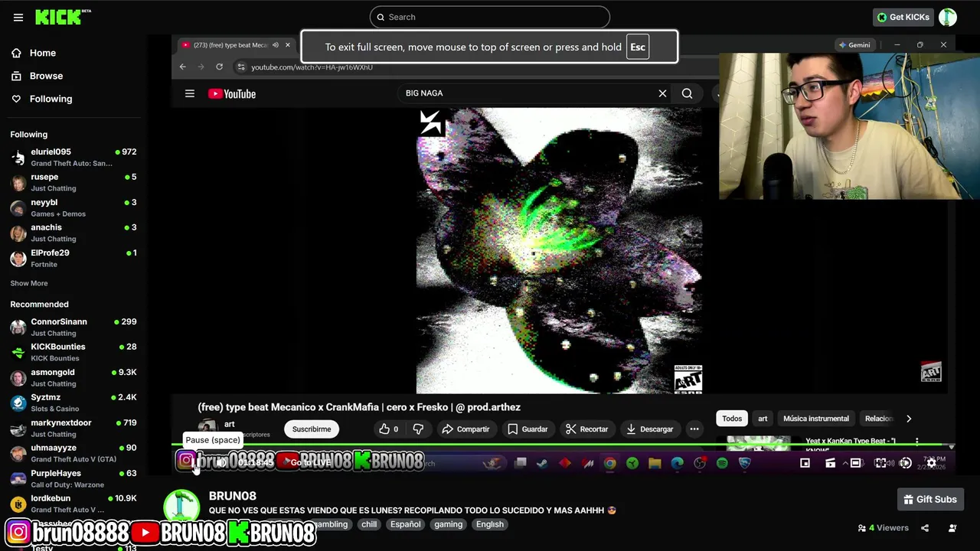Click the YouTube logo
This screenshot has width=980, height=551.
click(x=232, y=93)
